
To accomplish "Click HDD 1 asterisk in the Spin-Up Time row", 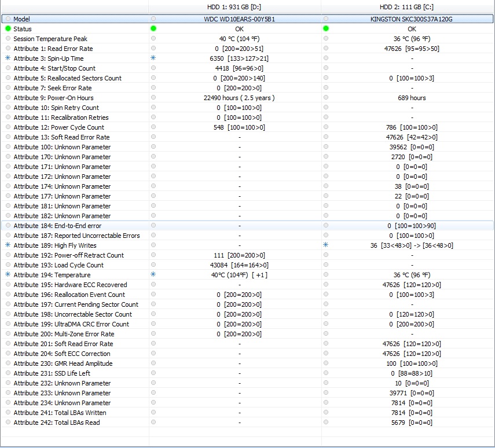I will [153, 58].
